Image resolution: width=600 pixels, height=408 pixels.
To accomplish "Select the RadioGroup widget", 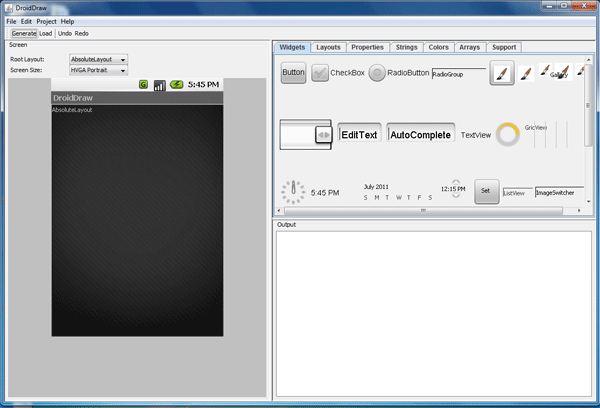I will tap(458, 74).
